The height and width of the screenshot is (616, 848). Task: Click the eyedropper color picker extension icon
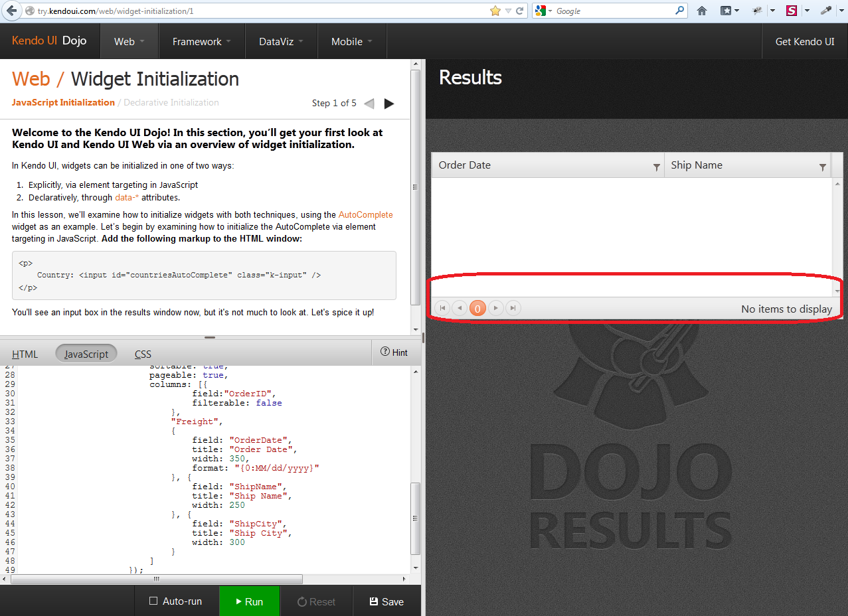(x=827, y=11)
